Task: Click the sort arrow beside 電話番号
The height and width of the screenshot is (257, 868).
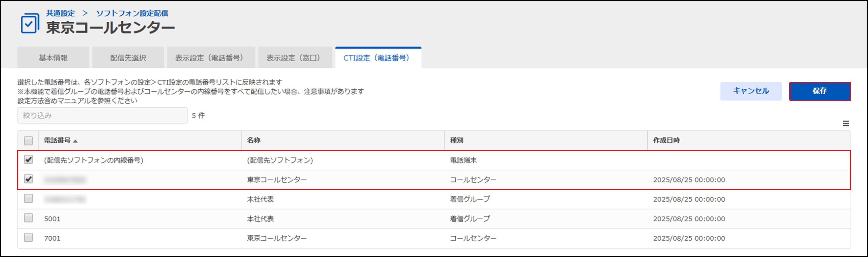Action: (x=75, y=141)
